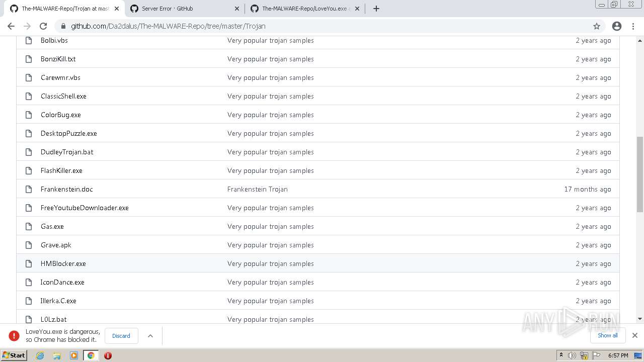Open Bolbi.vbs file link
The width and height of the screenshot is (644, 362).
point(54,40)
